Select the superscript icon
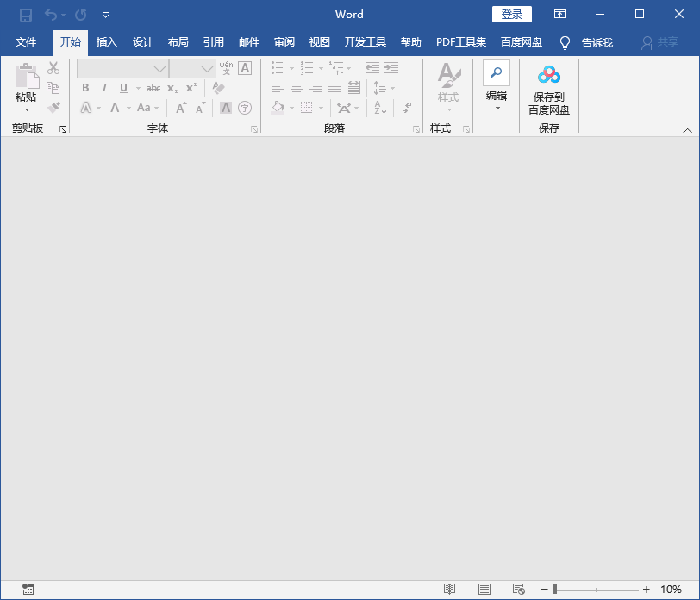Image resolution: width=700 pixels, height=600 pixels. (190, 88)
